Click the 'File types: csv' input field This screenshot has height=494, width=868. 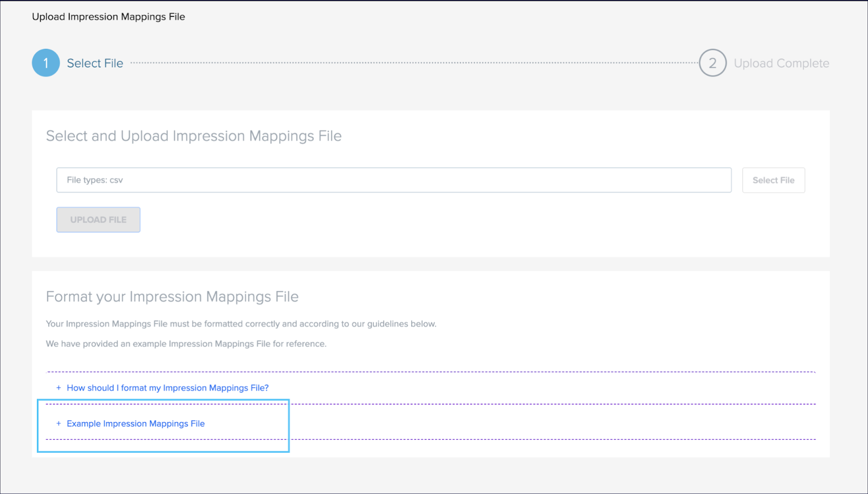coord(393,180)
